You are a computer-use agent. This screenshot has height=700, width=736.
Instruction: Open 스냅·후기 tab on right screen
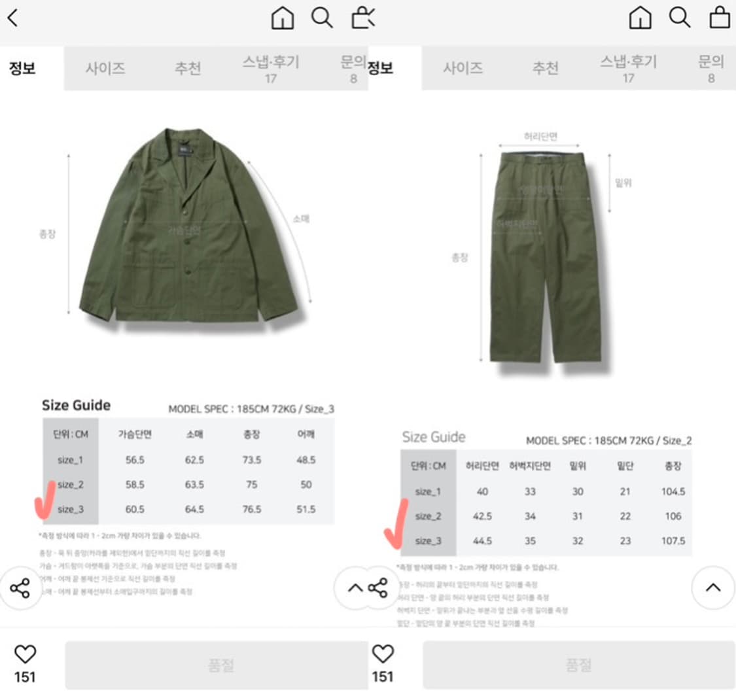(629, 69)
